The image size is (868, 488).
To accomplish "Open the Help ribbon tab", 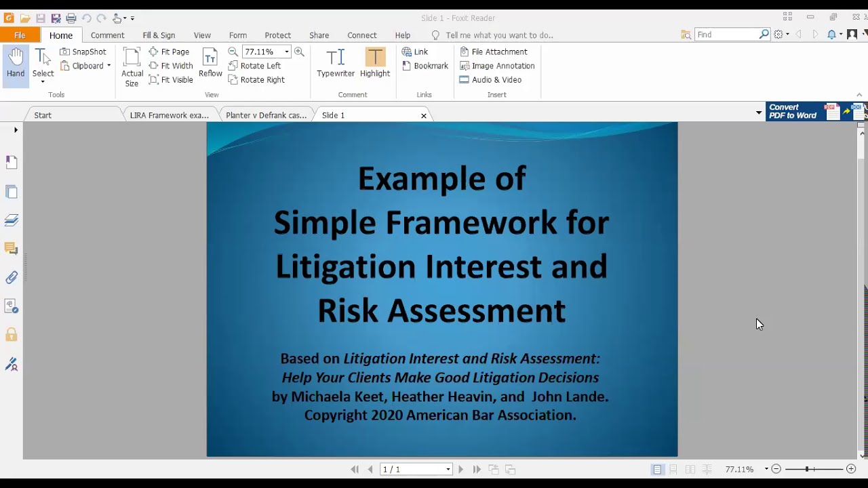I will point(403,35).
